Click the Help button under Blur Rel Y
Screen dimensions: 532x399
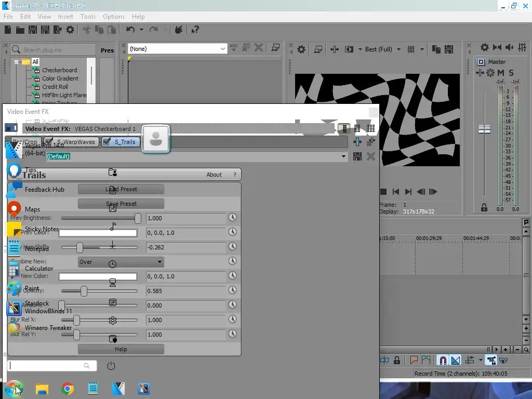pyautogui.click(x=121, y=349)
